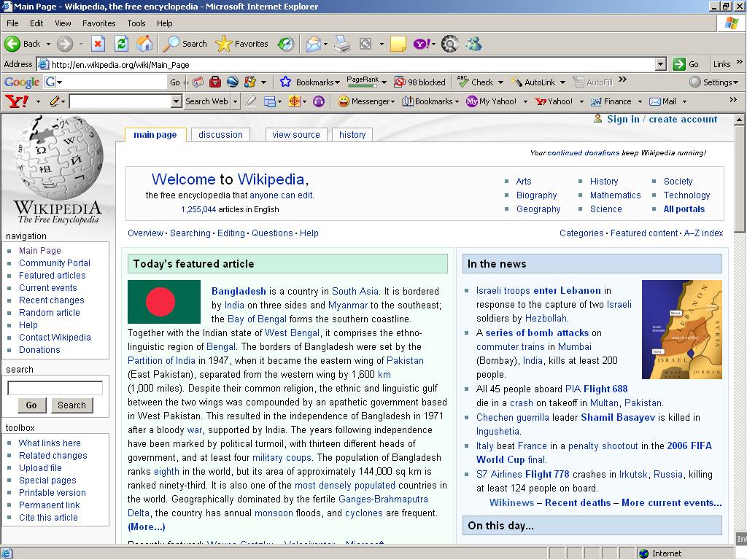
Task: Open the Search pane magnifier
Action: [171, 44]
